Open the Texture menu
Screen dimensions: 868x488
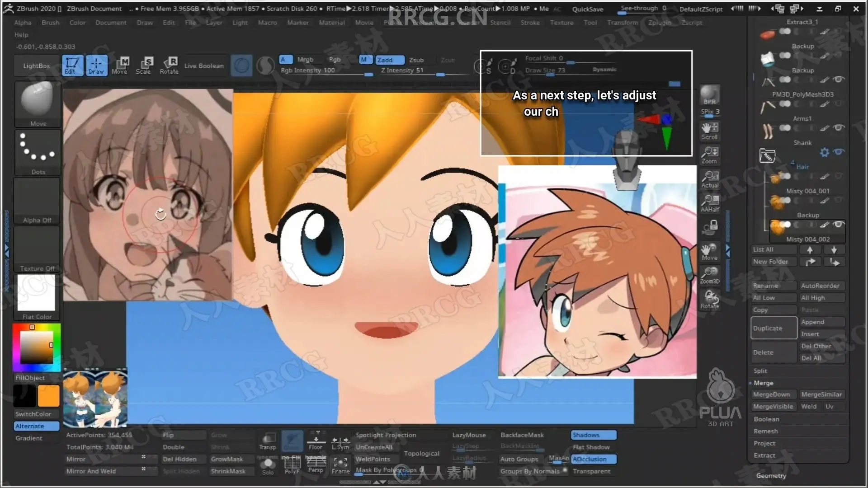point(561,23)
